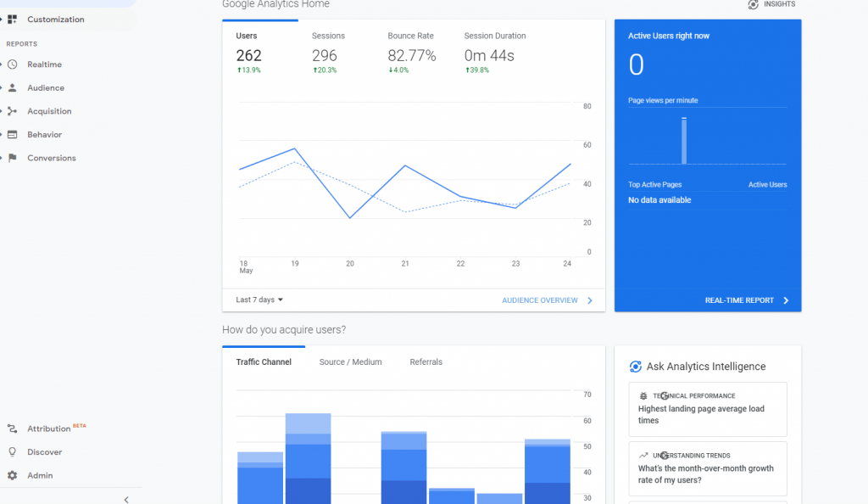Click the Ask Analytics Intelligence heading
This screenshot has width=868, height=504.
pos(706,367)
